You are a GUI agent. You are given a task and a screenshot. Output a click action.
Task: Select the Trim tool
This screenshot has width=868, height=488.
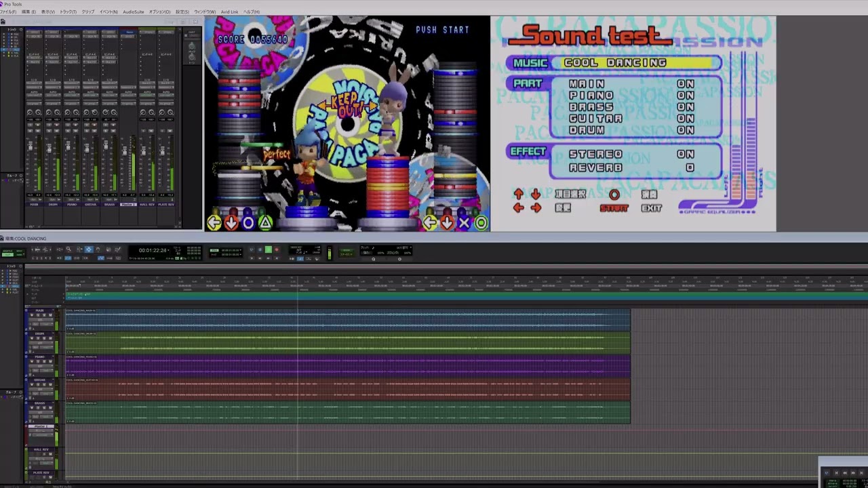tap(79, 249)
